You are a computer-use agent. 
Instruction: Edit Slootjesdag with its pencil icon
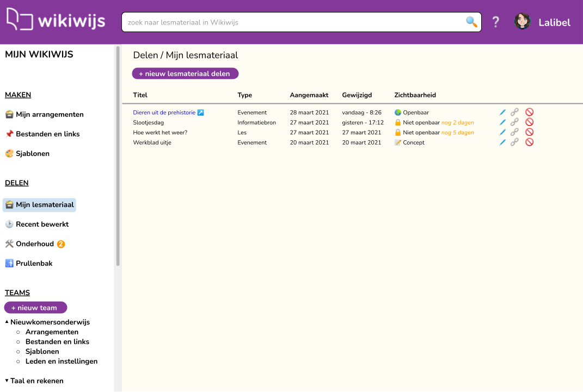coord(502,122)
